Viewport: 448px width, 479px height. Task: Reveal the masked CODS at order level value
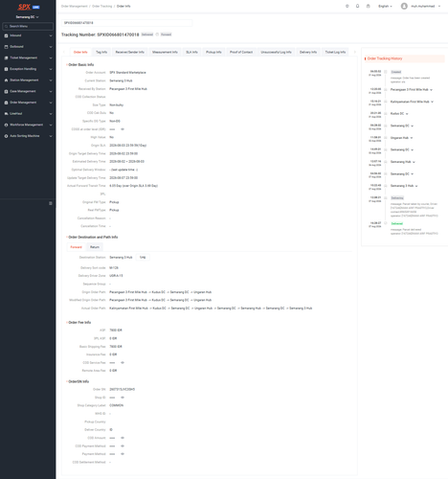point(123,129)
